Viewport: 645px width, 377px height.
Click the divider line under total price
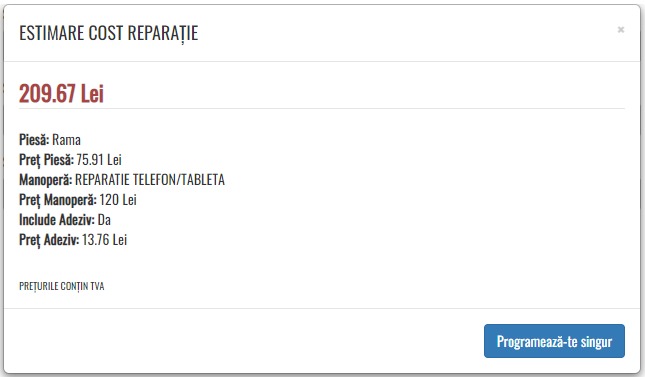click(322, 109)
